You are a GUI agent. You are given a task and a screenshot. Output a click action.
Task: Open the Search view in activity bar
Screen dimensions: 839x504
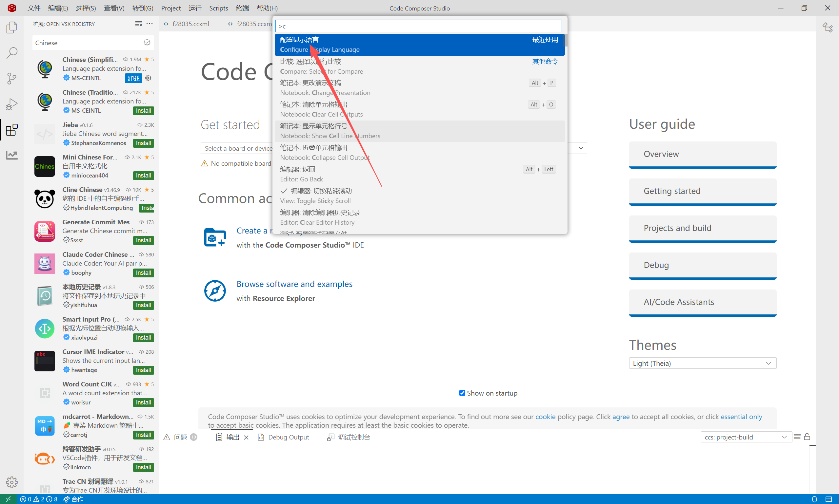point(11,53)
